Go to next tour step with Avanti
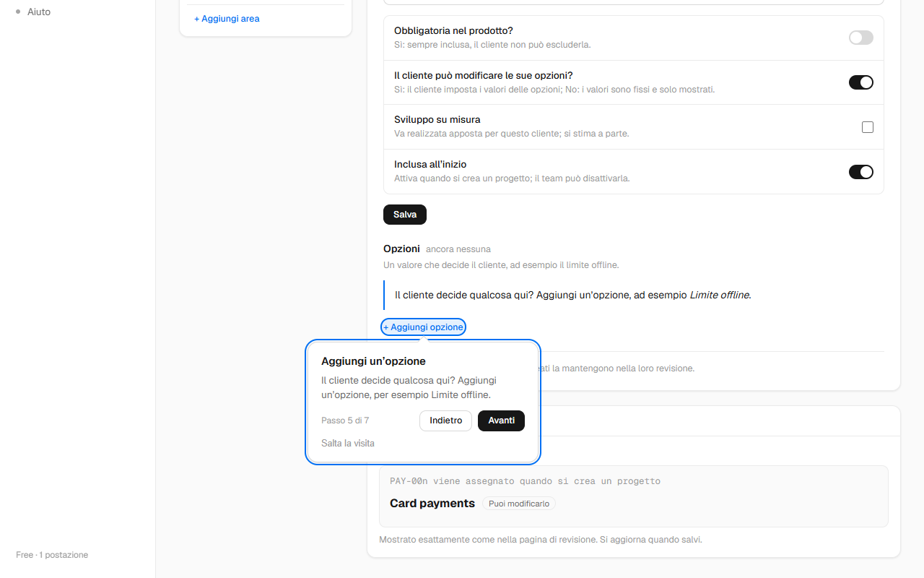 click(501, 420)
